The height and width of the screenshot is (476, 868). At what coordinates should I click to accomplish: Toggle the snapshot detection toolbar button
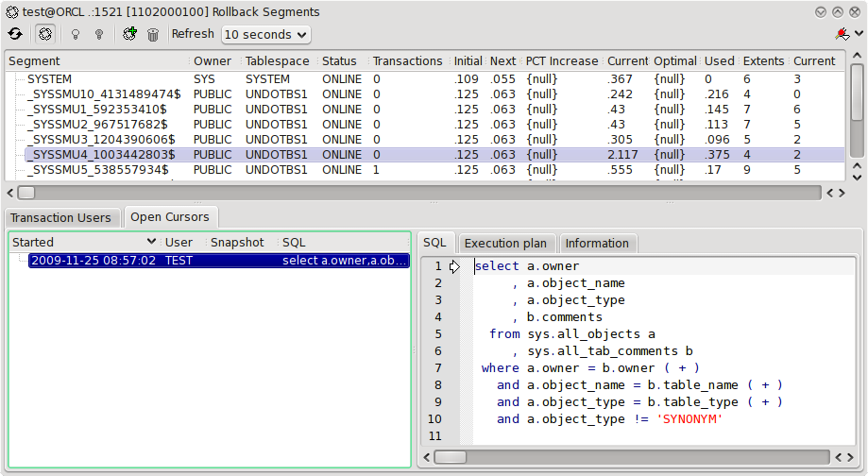click(44, 34)
